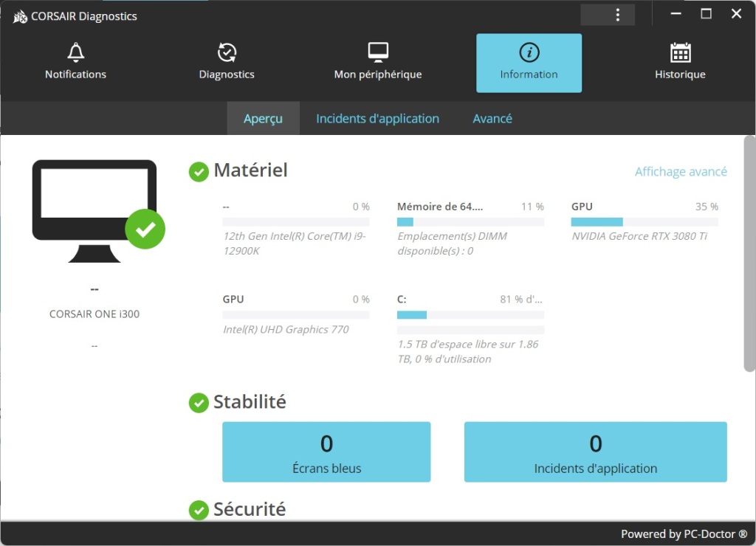
Task: Click the Incidents d'application counter card
Action: (x=595, y=452)
